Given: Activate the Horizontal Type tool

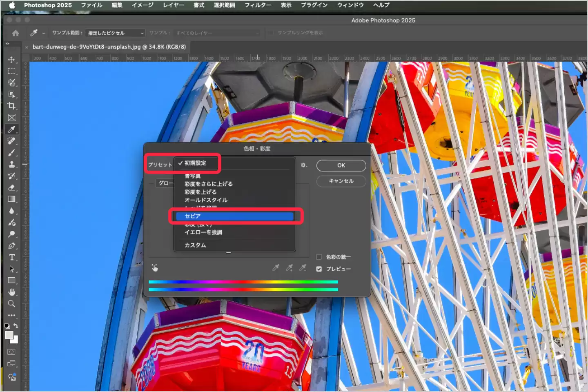Looking at the screenshot, I should tap(11, 257).
